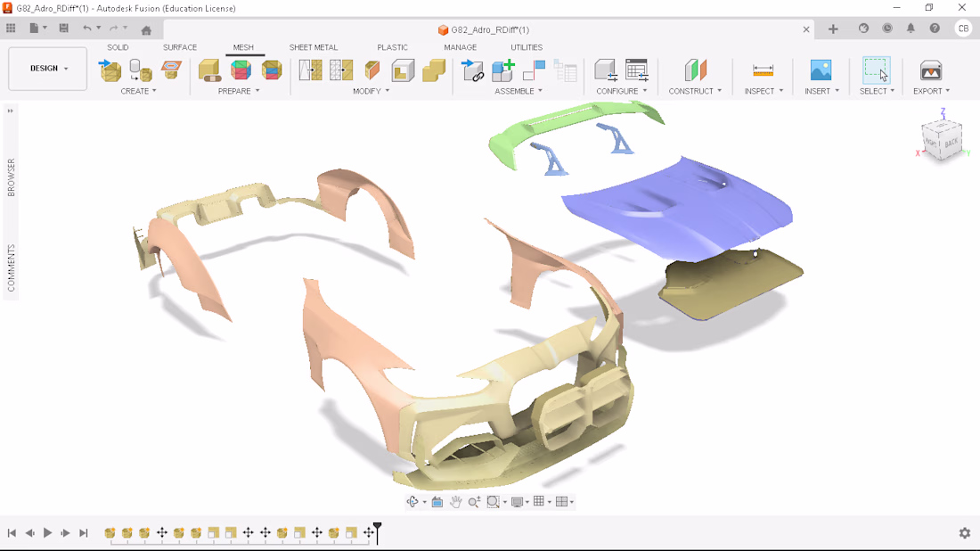Open the BROWSER side panel
The height and width of the screenshot is (551, 980).
click(x=11, y=177)
